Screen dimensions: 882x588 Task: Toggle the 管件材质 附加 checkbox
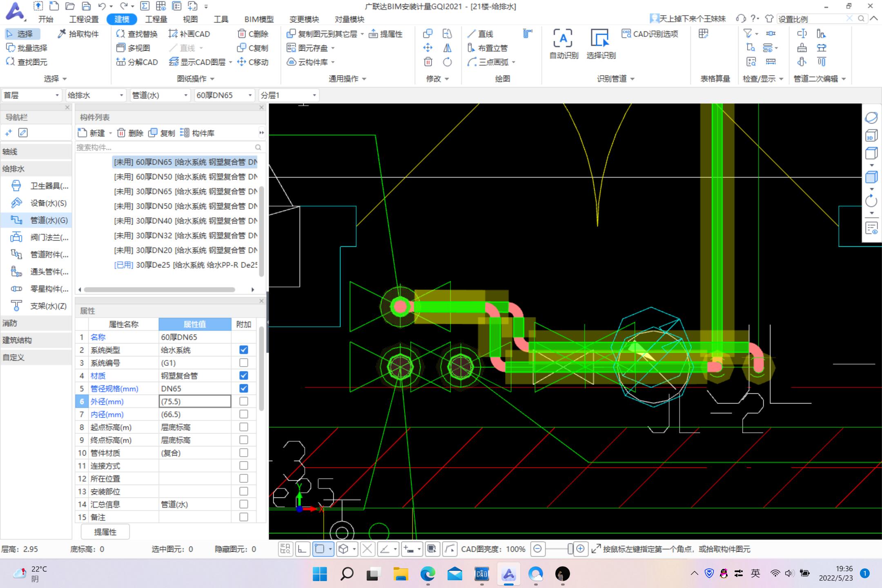pyautogui.click(x=244, y=453)
